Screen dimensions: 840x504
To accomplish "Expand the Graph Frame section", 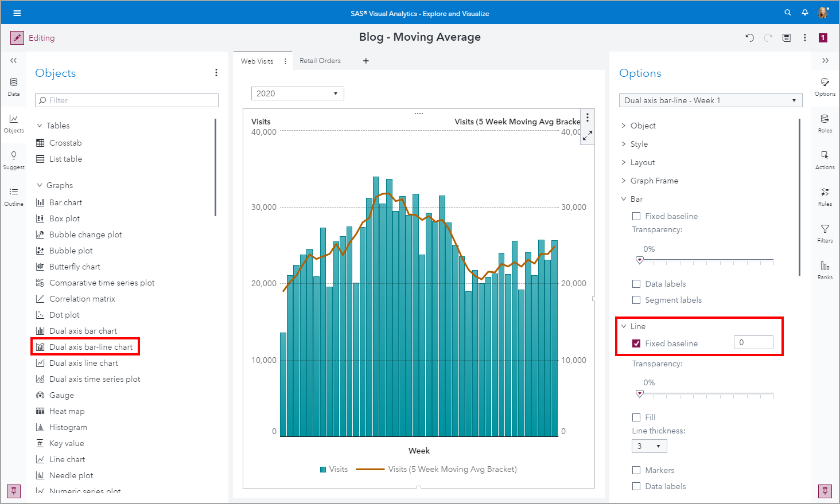I will pyautogui.click(x=624, y=181).
